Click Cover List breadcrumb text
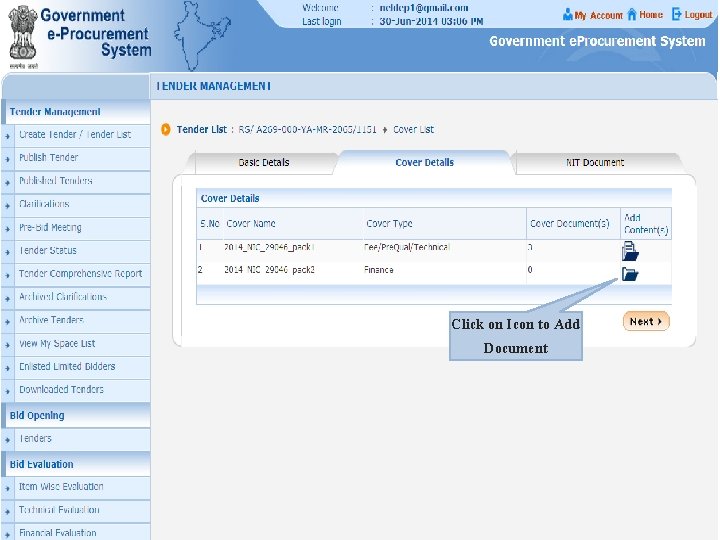The image size is (720, 540). 413,129
